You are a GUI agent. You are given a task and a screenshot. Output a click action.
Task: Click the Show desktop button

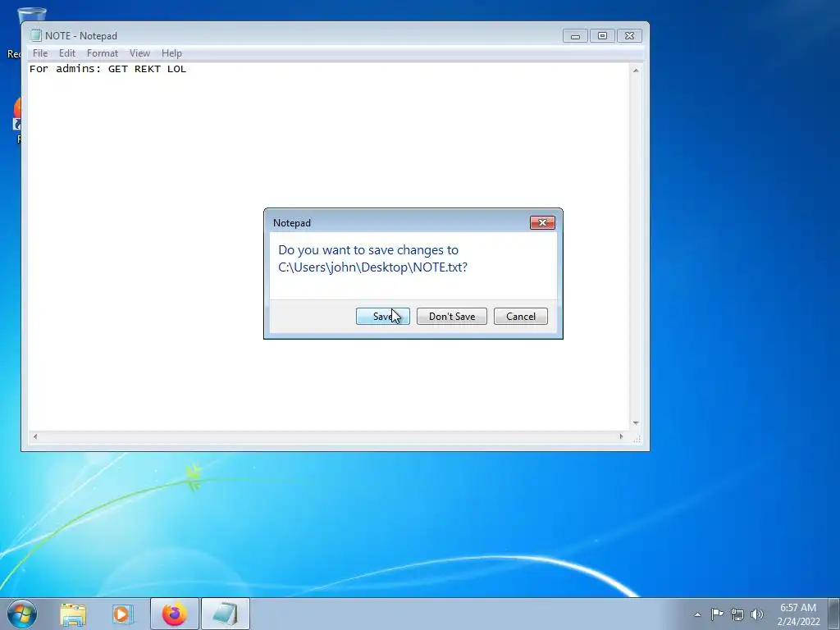833,614
